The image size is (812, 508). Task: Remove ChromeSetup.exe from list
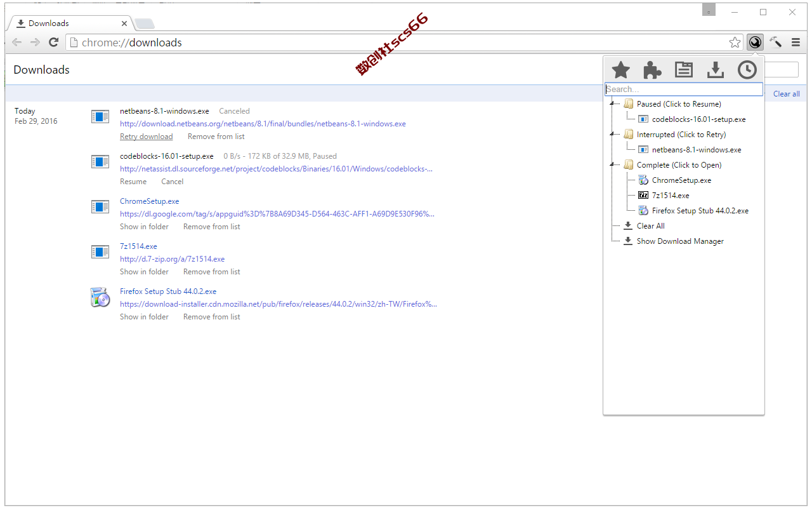click(211, 227)
